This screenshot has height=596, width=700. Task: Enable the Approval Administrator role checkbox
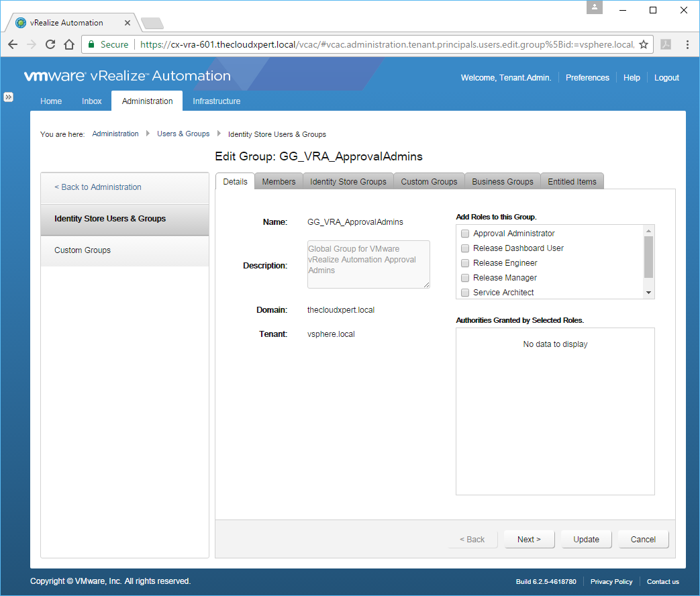coord(465,234)
